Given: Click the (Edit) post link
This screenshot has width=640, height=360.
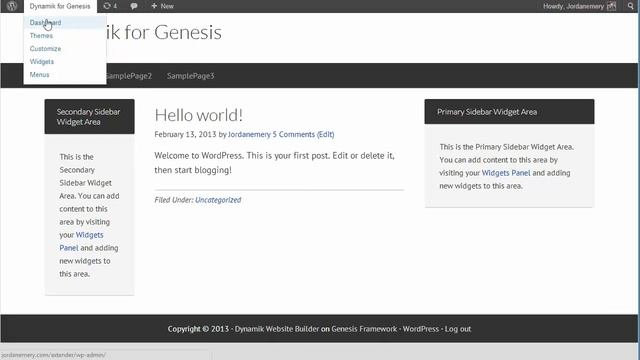Looking at the screenshot, I should (x=325, y=134).
